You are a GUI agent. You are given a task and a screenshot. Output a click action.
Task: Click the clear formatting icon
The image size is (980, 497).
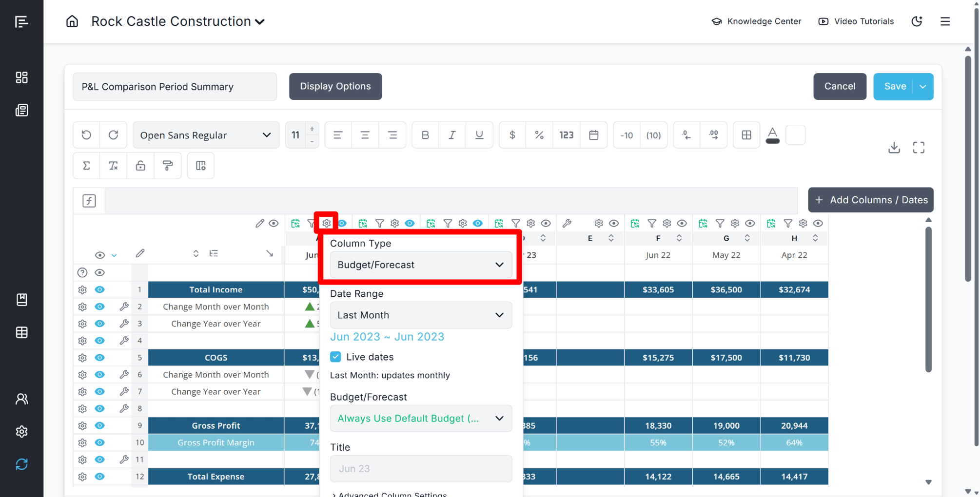[x=114, y=166]
